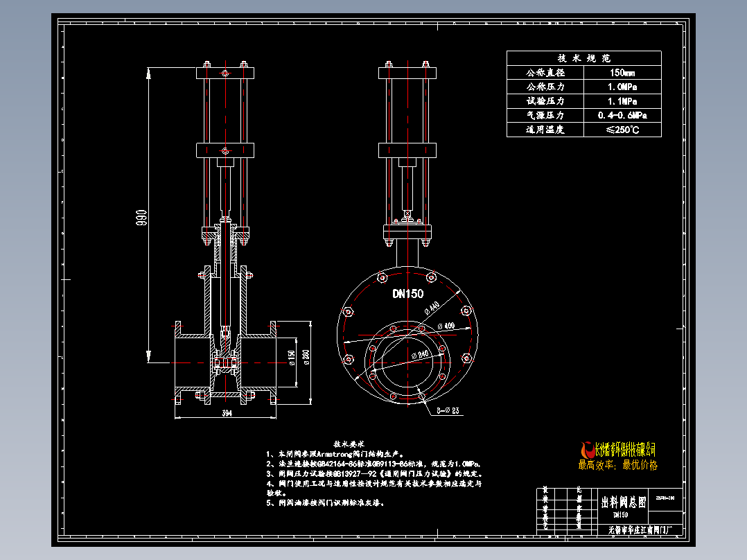Click the '出料阀总图' title block text
This screenshot has width=747, height=560.
(623, 502)
